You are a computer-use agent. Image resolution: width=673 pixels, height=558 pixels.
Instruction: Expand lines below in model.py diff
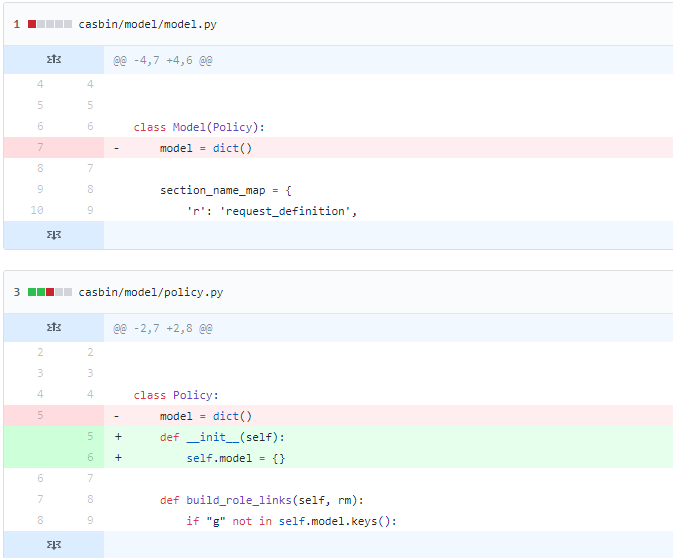pos(54,235)
